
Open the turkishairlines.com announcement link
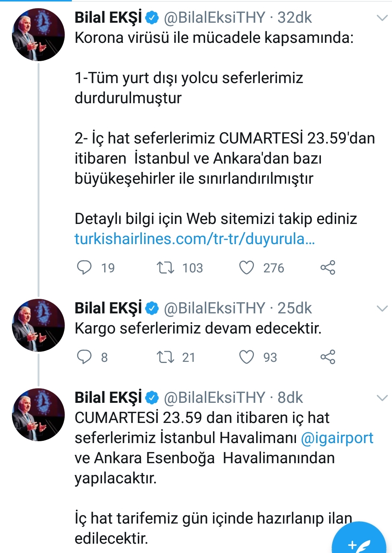(x=195, y=239)
